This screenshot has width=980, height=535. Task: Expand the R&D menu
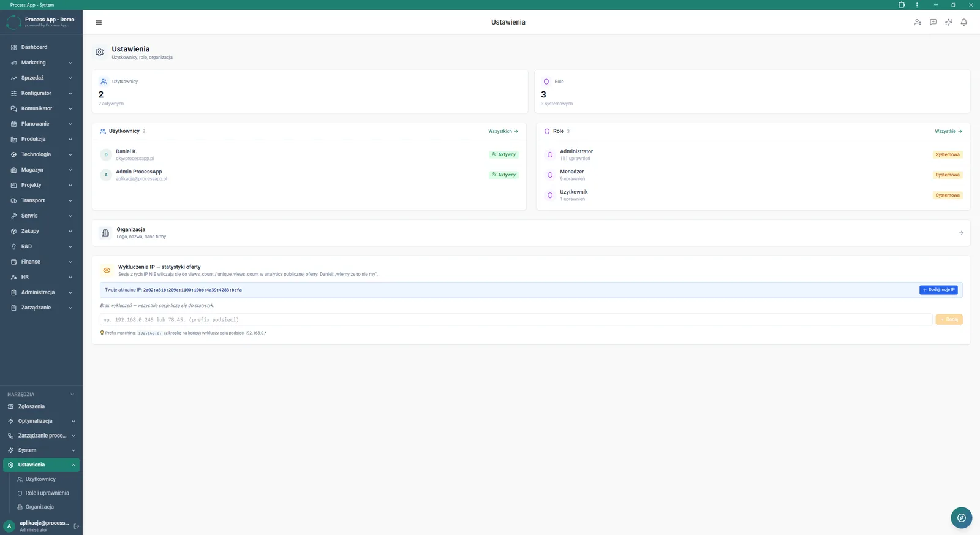(x=41, y=246)
